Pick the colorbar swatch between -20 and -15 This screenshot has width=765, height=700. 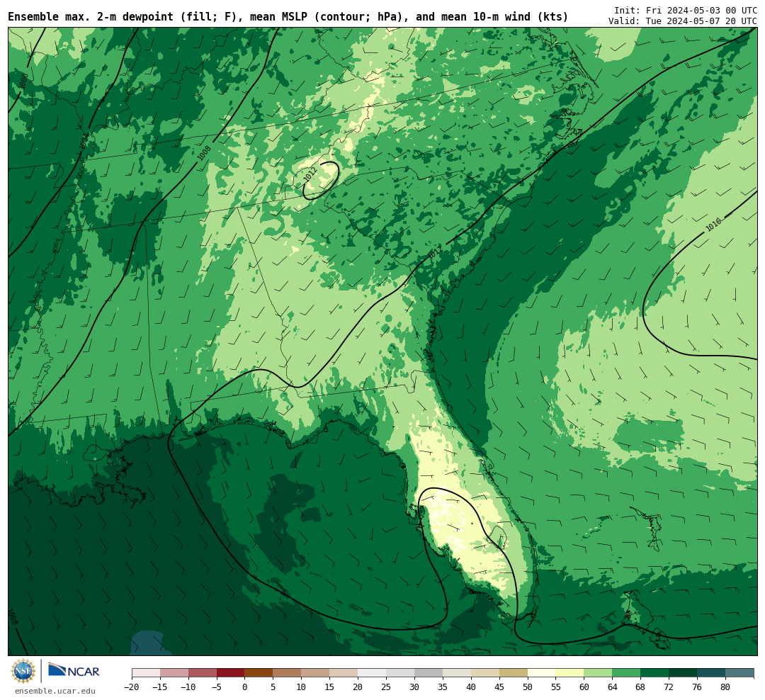146,673
